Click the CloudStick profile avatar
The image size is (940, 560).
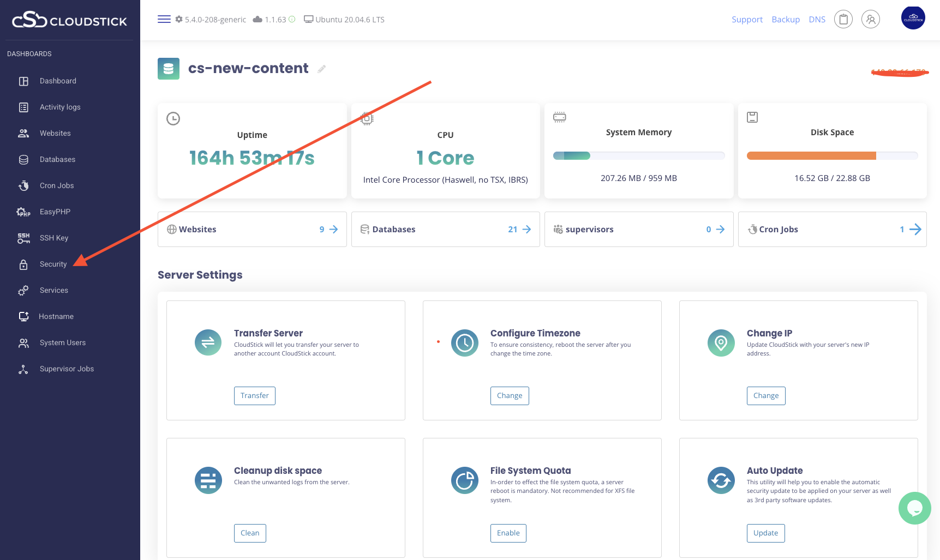point(913,18)
